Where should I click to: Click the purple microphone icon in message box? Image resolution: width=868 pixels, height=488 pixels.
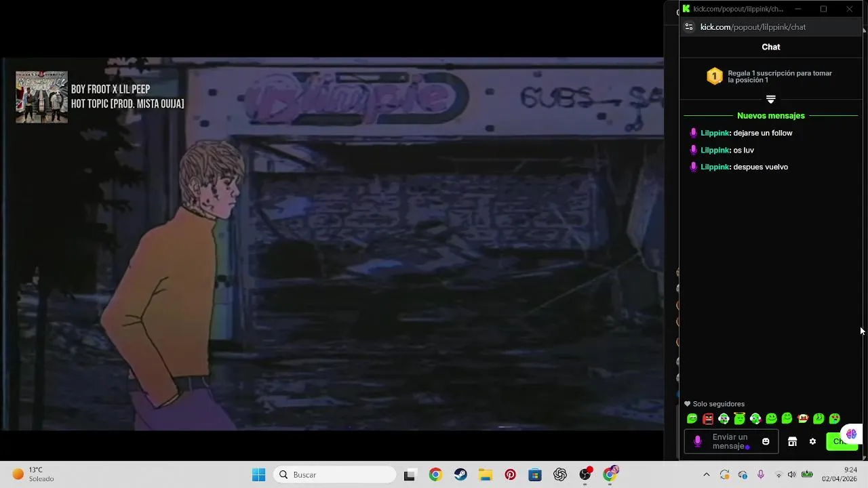(x=698, y=441)
